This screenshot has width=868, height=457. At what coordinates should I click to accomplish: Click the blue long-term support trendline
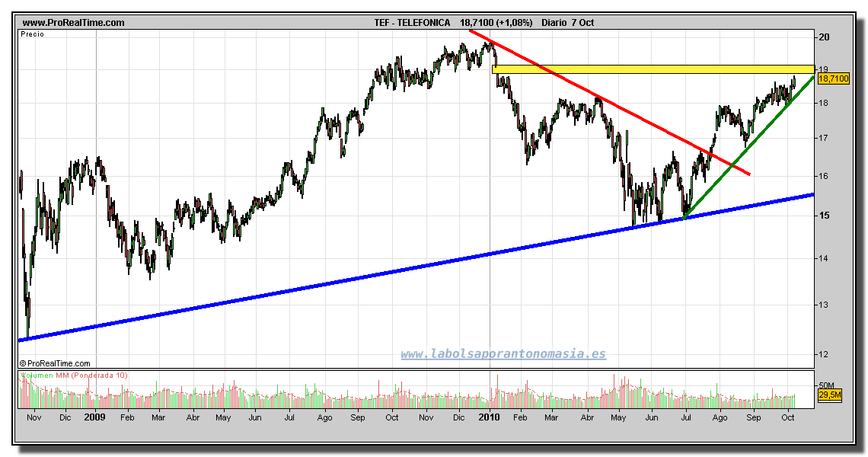click(x=415, y=267)
